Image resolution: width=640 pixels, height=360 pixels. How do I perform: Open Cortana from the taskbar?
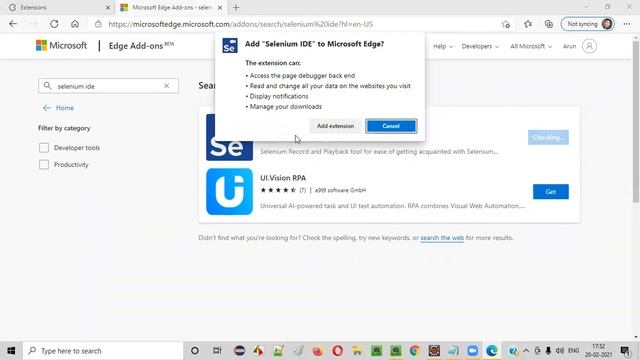(x=195, y=351)
